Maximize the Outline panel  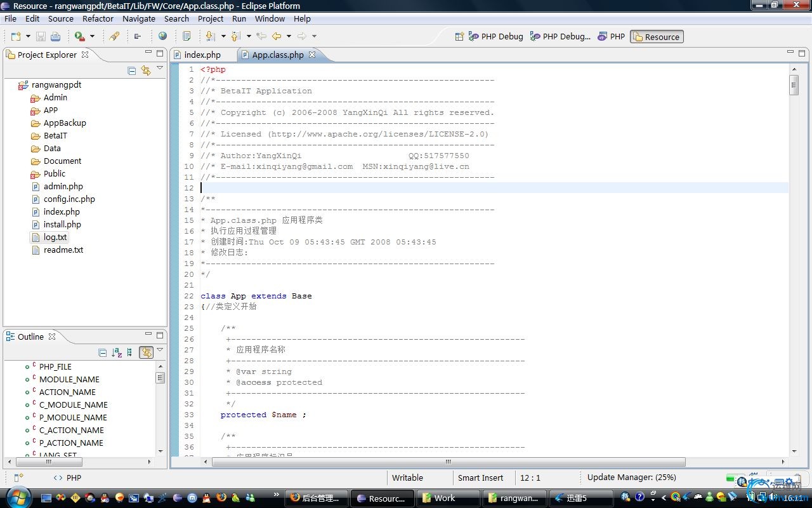(160, 335)
